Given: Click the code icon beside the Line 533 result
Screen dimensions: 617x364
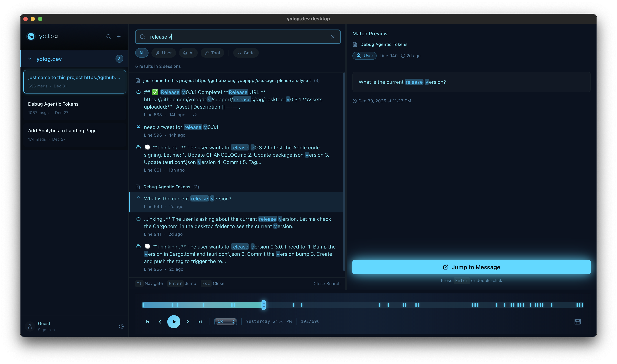Looking at the screenshot, I should [194, 115].
